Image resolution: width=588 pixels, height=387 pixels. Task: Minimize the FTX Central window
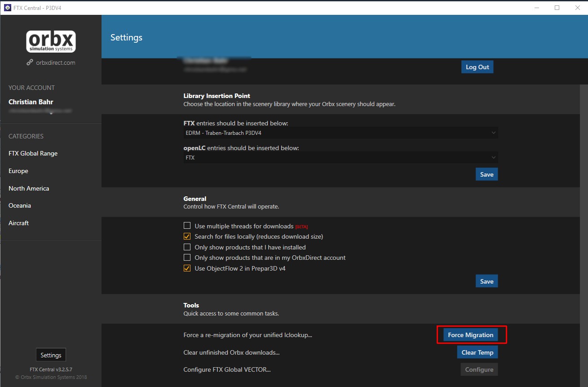[x=536, y=8]
